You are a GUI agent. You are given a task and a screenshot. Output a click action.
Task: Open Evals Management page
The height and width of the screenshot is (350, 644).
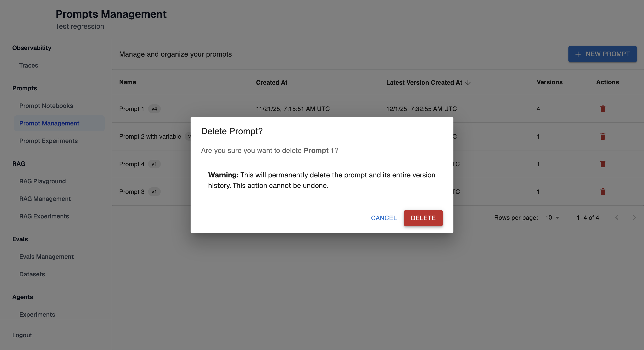click(46, 256)
